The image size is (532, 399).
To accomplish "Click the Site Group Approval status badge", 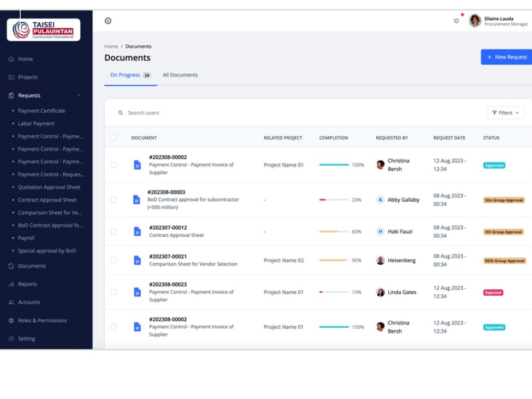I will (504, 201).
